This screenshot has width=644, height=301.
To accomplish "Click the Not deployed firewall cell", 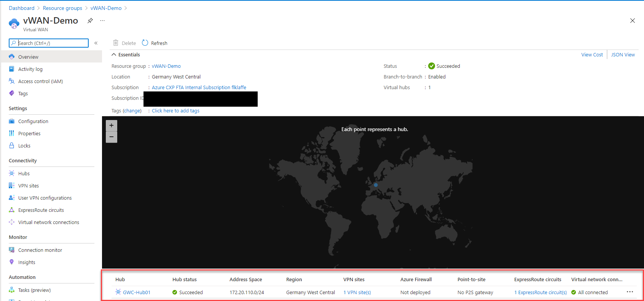I will (x=415, y=292).
